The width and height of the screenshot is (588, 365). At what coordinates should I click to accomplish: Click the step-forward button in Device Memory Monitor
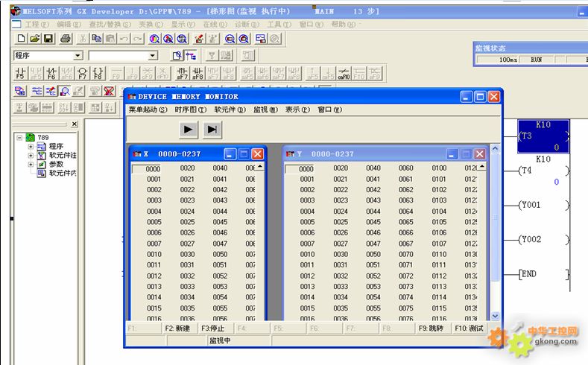[212, 130]
